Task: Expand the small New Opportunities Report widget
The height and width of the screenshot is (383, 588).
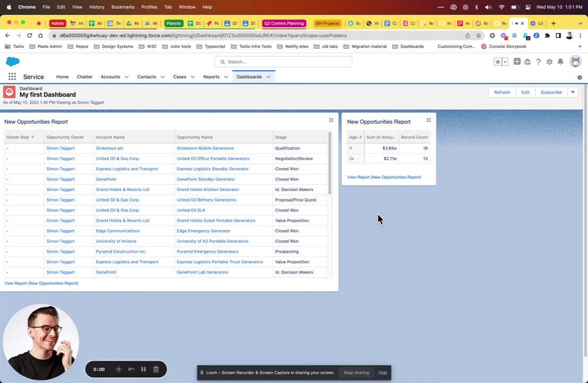Action: 429,120
